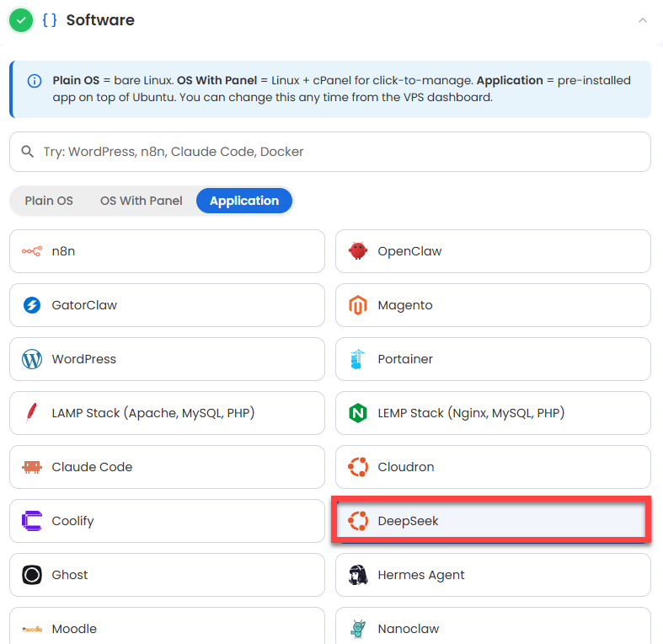Select the Portainer application card
This screenshot has height=644, width=663.
(493, 359)
